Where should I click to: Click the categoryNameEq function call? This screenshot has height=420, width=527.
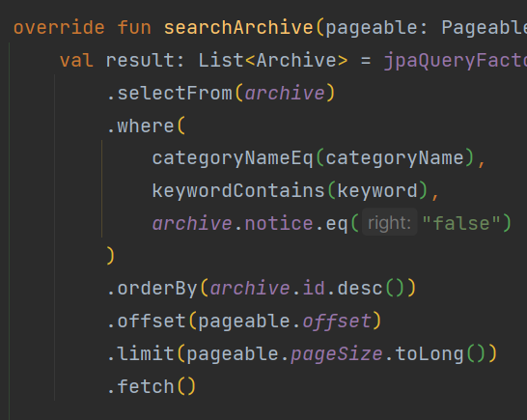(233, 158)
